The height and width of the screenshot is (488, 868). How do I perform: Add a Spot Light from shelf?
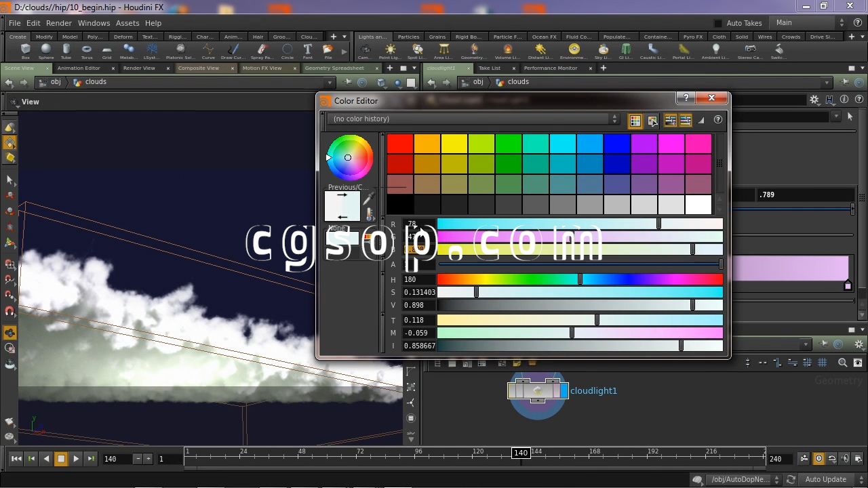(x=418, y=52)
